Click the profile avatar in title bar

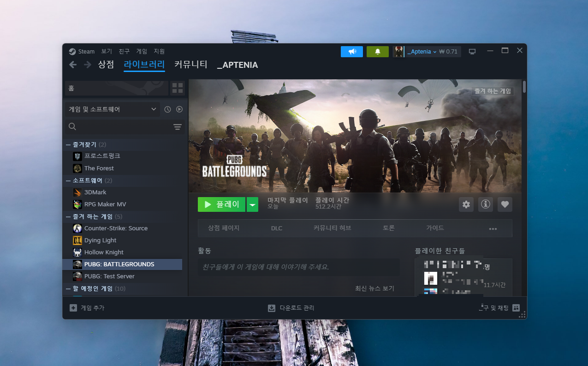tap(398, 52)
